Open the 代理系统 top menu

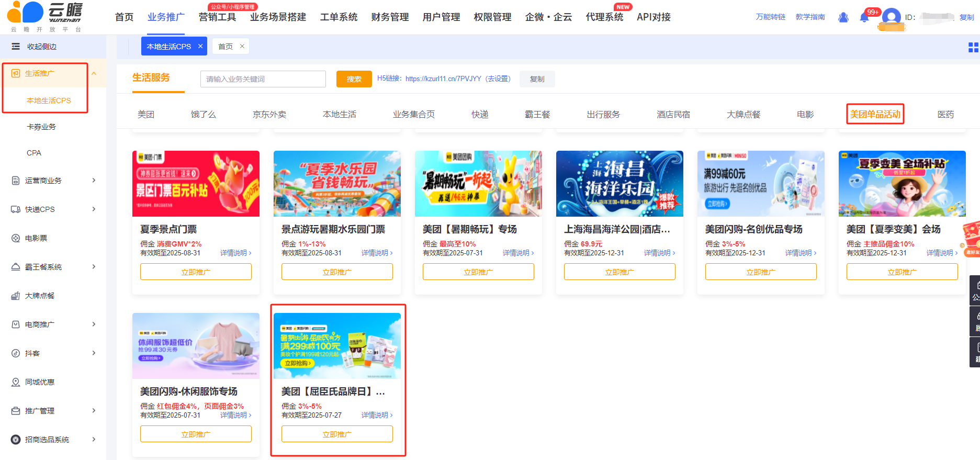pos(604,17)
